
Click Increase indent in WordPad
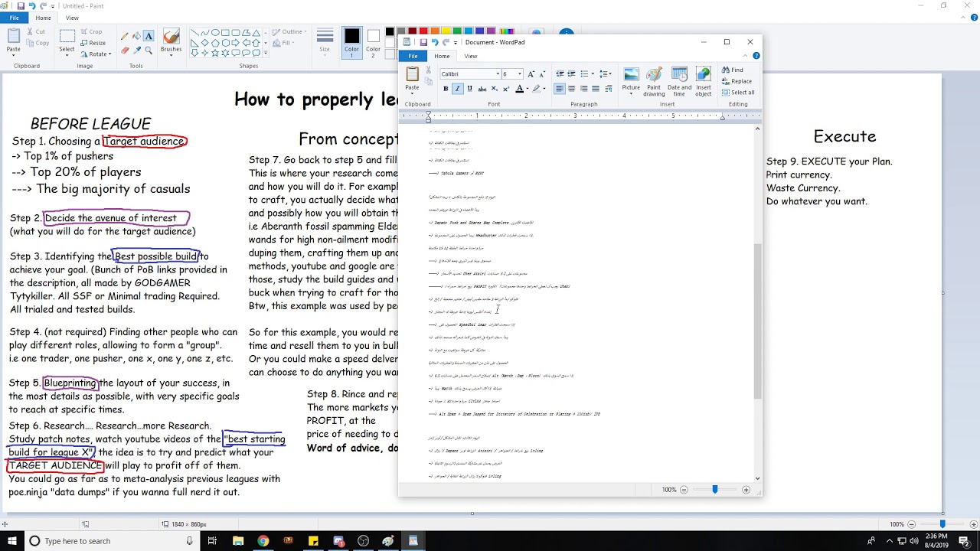pos(571,73)
